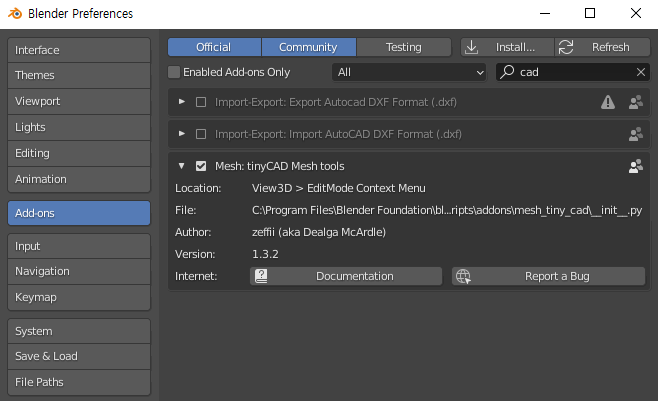Image resolution: width=658 pixels, height=401 pixels.
Task: Click into the add-on search field
Action: click(573, 72)
